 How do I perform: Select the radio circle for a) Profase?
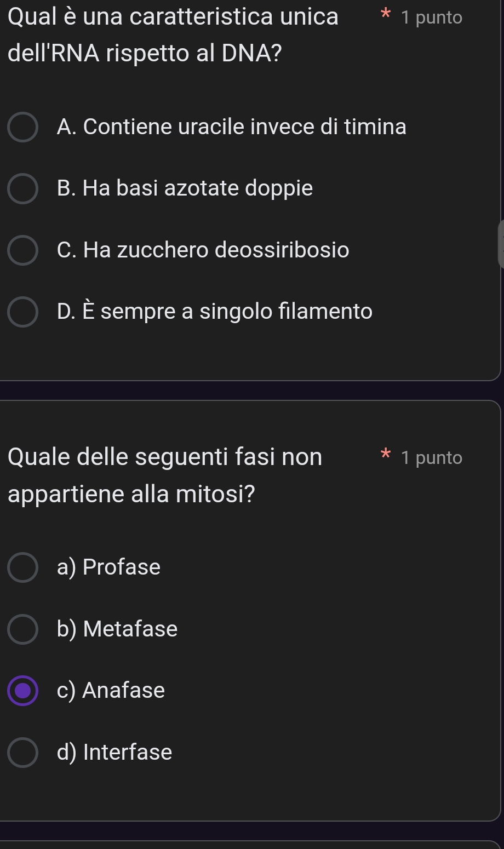click(x=23, y=567)
